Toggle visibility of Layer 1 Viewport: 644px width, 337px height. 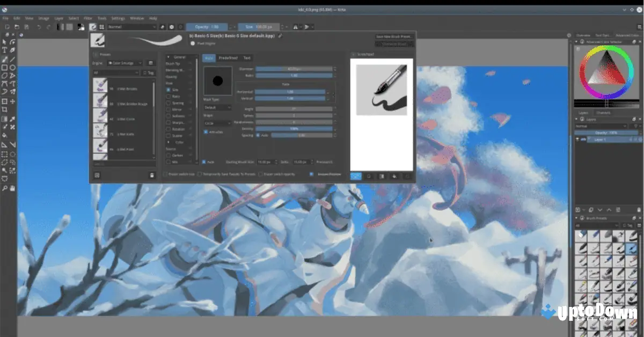point(577,139)
